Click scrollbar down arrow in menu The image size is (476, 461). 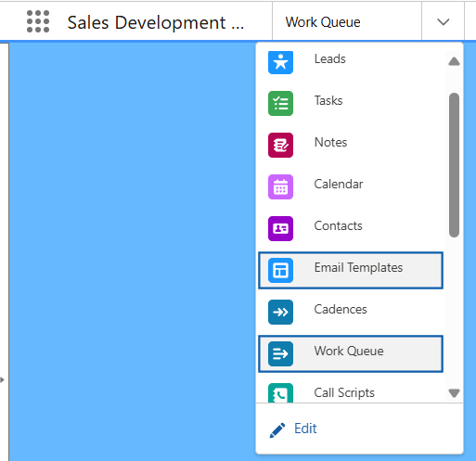pos(454,393)
